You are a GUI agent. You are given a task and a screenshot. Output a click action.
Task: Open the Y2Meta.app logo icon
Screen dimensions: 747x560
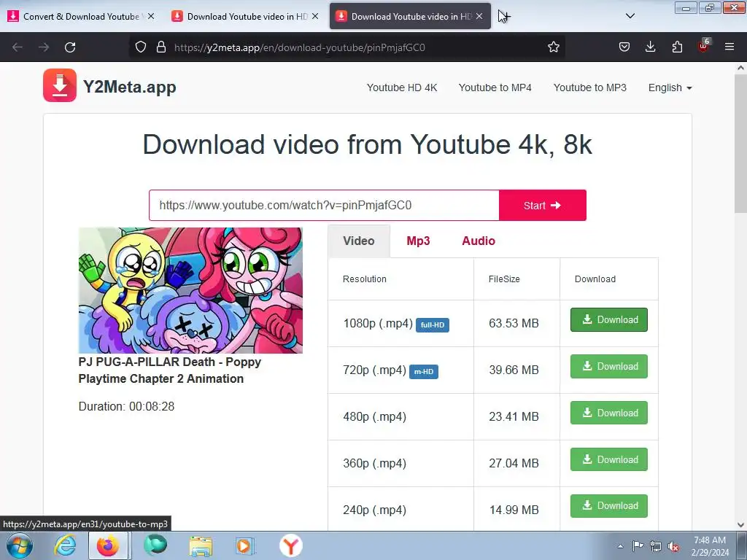tap(60, 85)
